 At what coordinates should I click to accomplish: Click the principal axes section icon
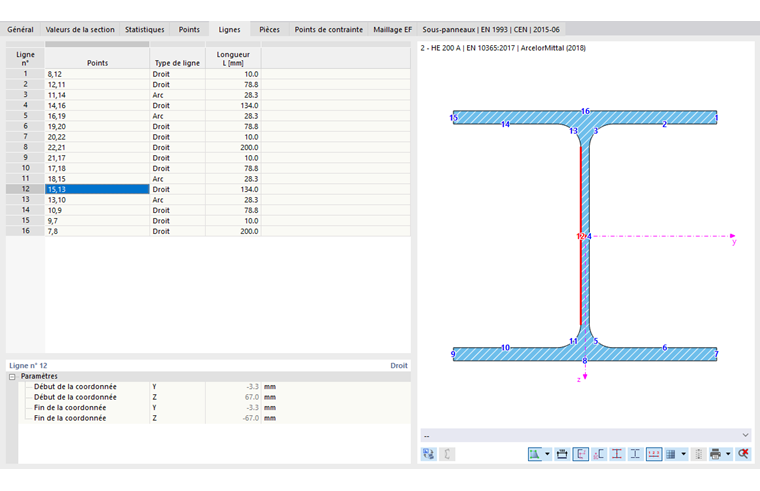coord(599,454)
